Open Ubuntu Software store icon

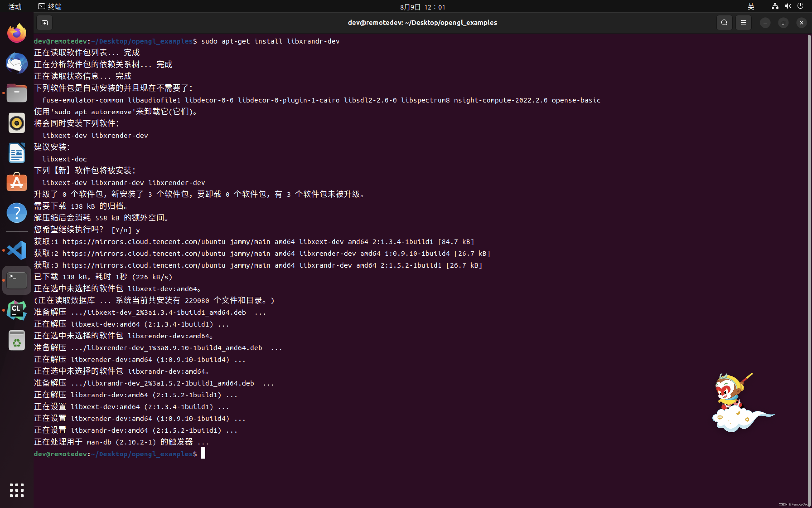pos(17,182)
